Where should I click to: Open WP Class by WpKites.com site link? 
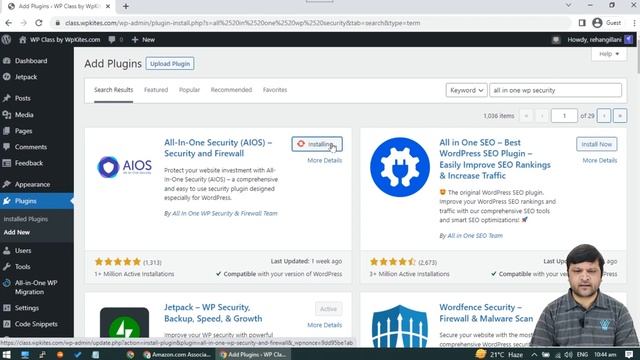pos(60,40)
